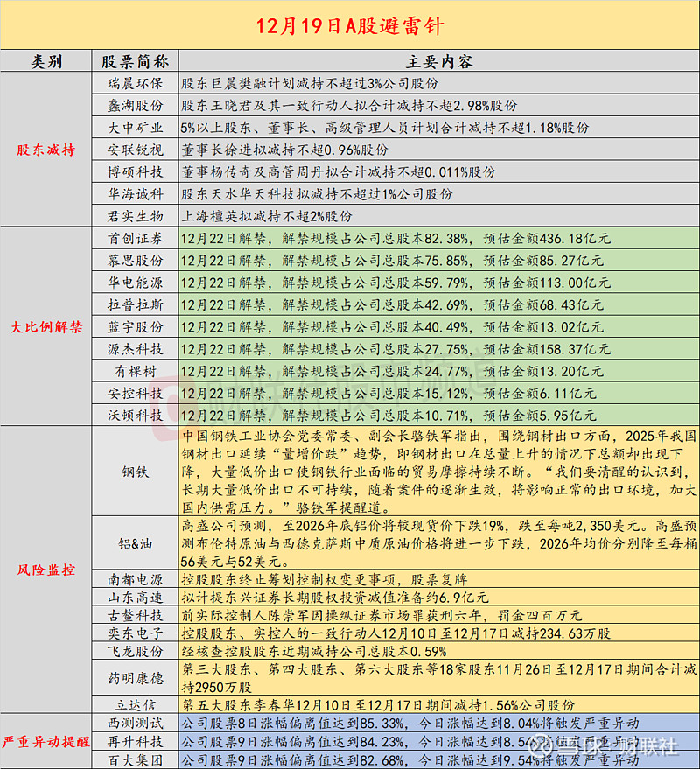Image resolution: width=700 pixels, height=769 pixels.
Task: Select stock name 药明康德
Action: click(135, 678)
